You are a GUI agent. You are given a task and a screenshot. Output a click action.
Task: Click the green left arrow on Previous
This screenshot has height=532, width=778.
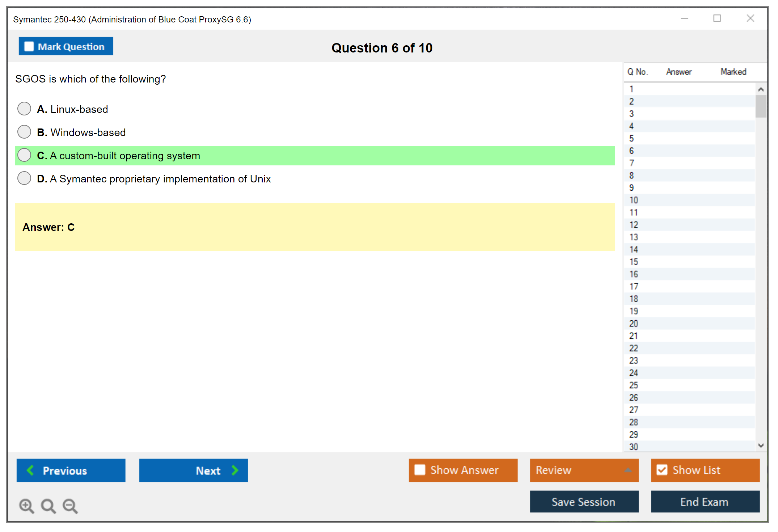click(x=30, y=470)
